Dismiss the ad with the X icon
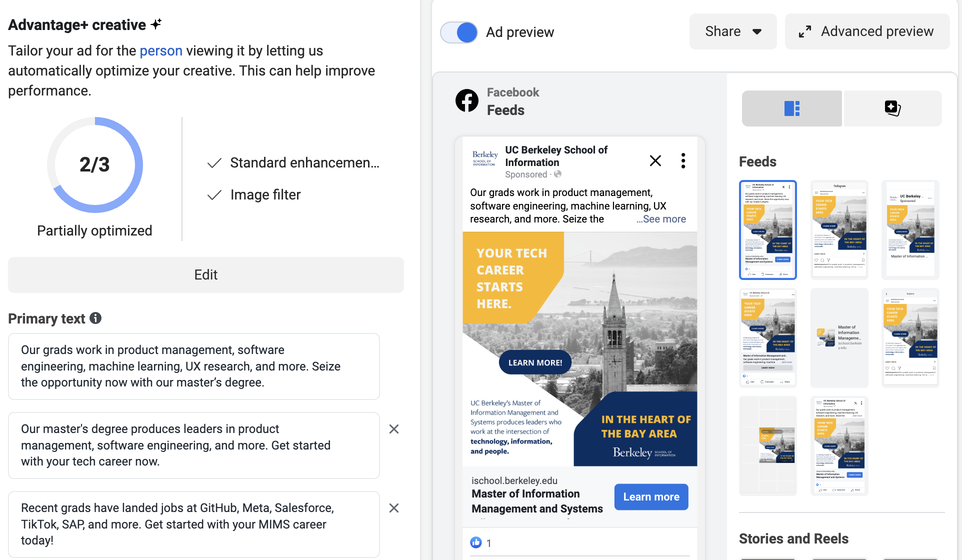This screenshot has width=962, height=560. pos(655,161)
